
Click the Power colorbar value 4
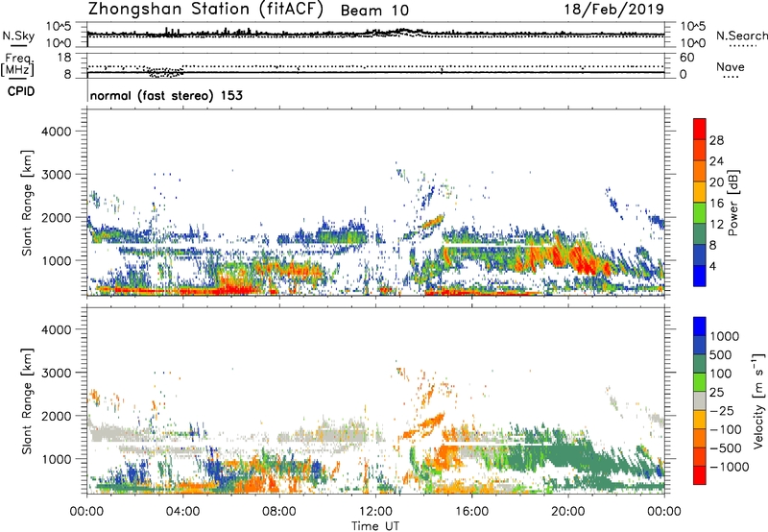(712, 266)
